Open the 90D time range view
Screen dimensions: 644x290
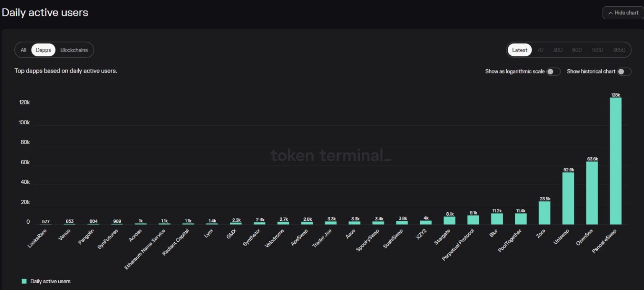[x=577, y=50]
